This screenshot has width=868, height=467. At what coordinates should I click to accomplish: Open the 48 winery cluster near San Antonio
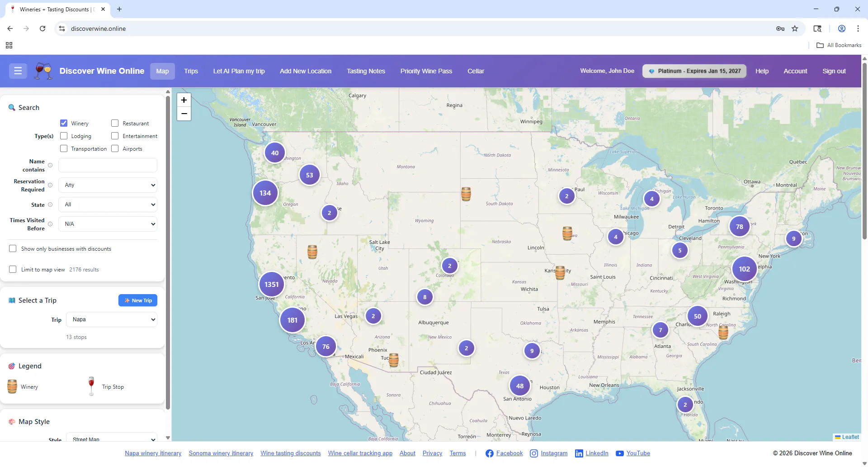tap(520, 386)
